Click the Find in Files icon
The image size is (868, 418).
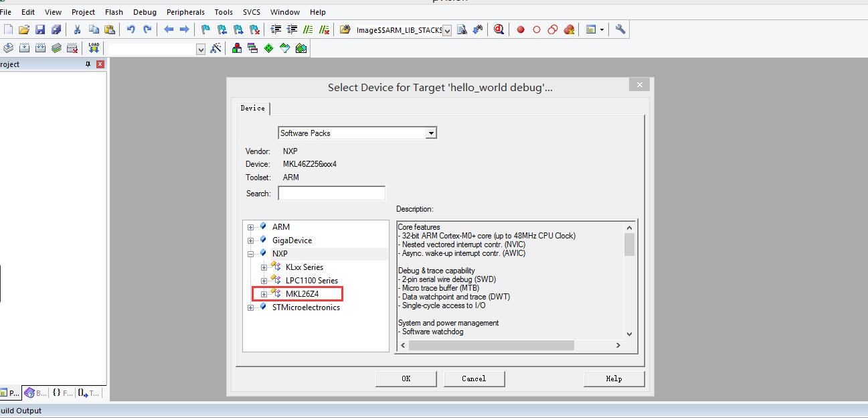[345, 29]
